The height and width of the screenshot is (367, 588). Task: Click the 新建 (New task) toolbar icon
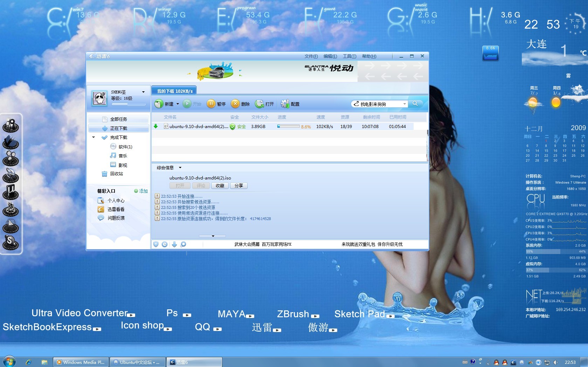point(159,104)
